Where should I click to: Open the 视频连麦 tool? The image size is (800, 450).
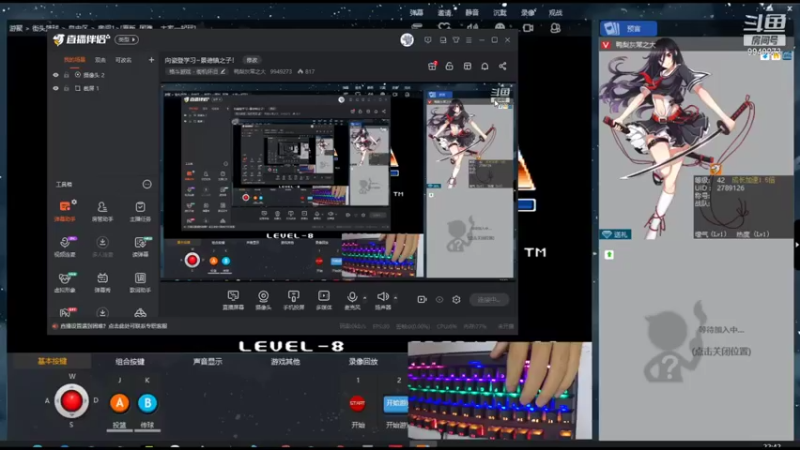coord(65,246)
